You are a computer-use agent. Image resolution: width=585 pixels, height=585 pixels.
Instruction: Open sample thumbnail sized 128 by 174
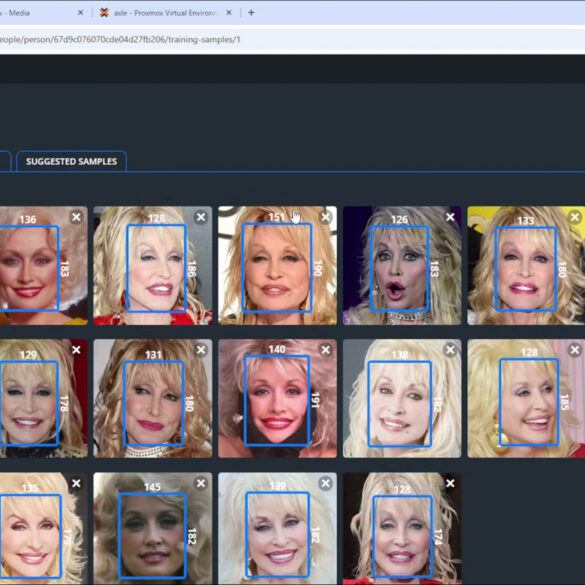[x=402, y=529]
